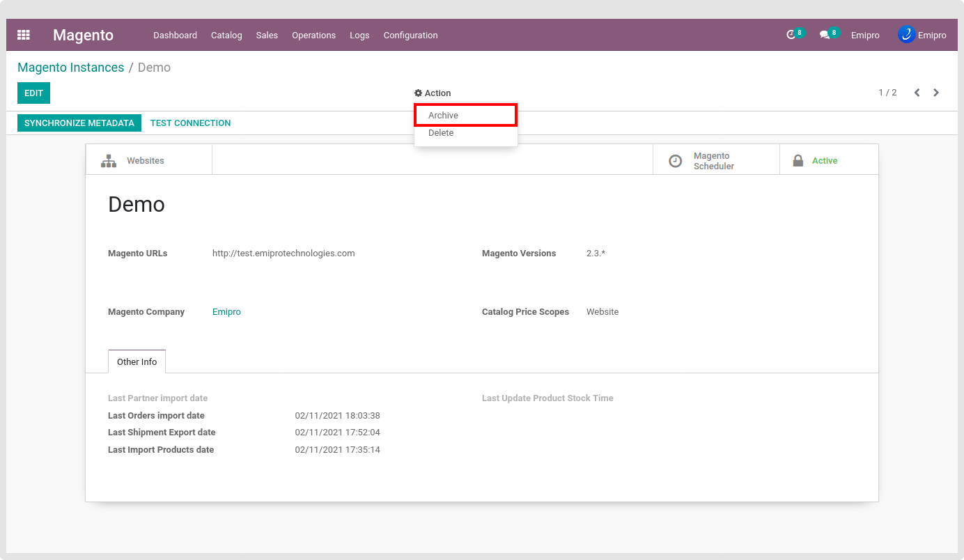The height and width of the screenshot is (560, 964).
Task: Click the Last Partner import date label
Action: pyautogui.click(x=157, y=398)
